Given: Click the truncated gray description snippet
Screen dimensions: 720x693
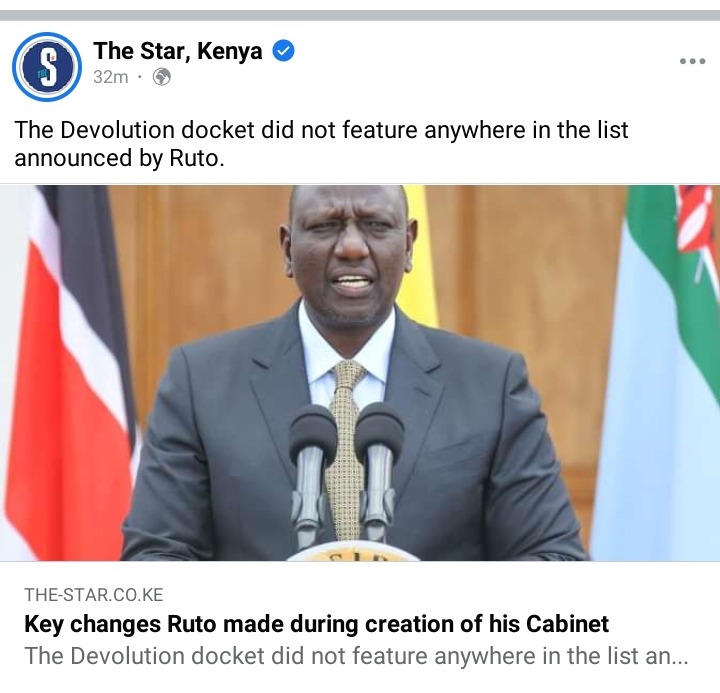Looking at the screenshot, I should [356, 656].
